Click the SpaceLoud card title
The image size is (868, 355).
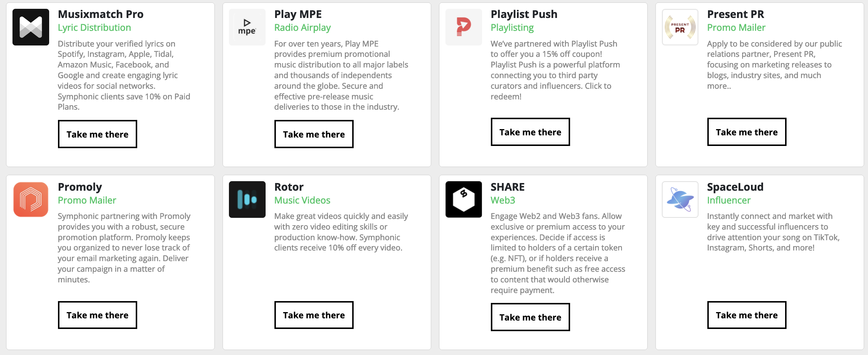(x=735, y=187)
